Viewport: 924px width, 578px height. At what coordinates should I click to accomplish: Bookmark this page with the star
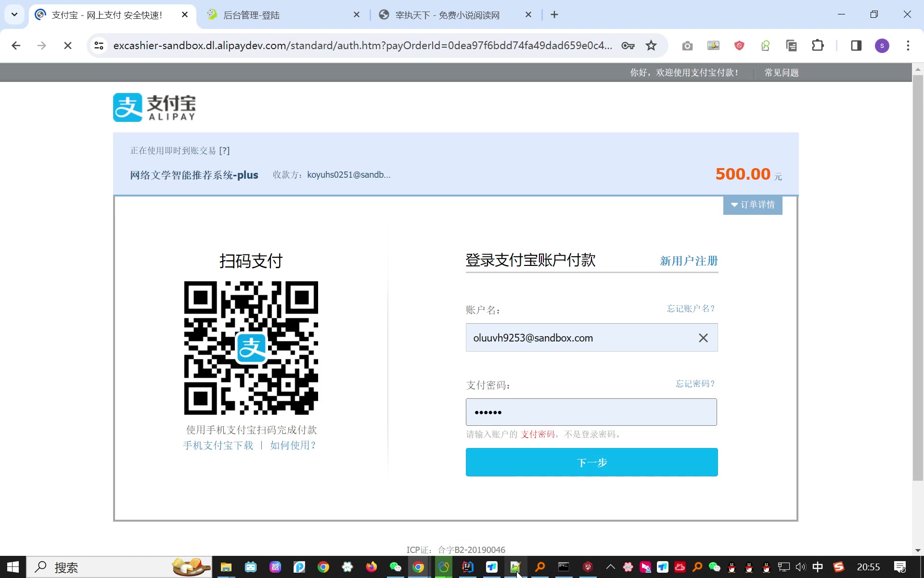[651, 46]
